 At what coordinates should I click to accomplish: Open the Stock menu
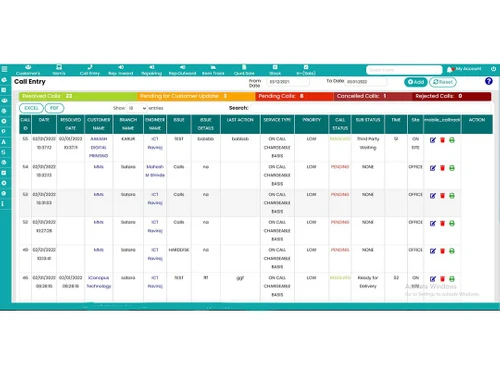275,70
